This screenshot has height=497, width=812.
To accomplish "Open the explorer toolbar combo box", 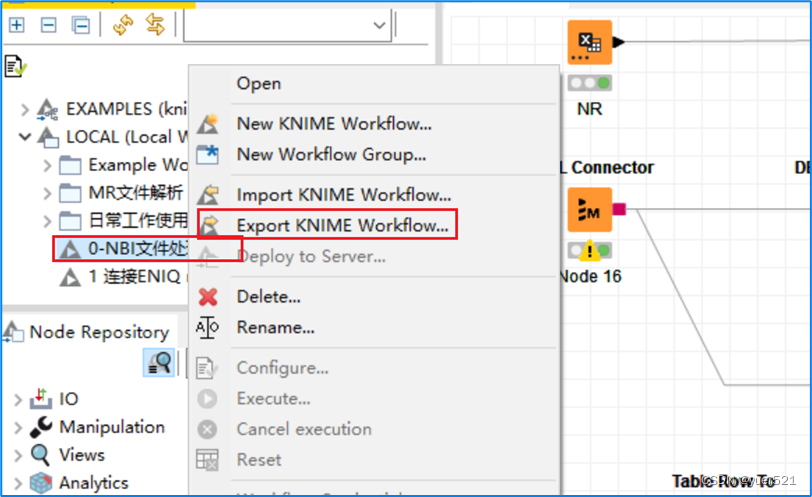I will (x=287, y=25).
